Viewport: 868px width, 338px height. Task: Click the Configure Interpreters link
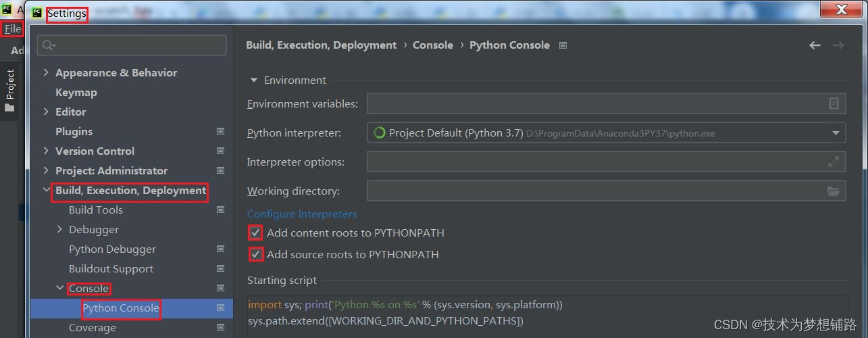[x=301, y=214]
